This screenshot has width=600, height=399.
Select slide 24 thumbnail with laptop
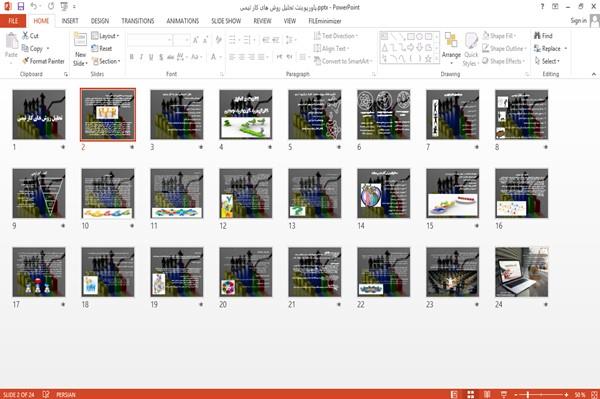click(522, 272)
